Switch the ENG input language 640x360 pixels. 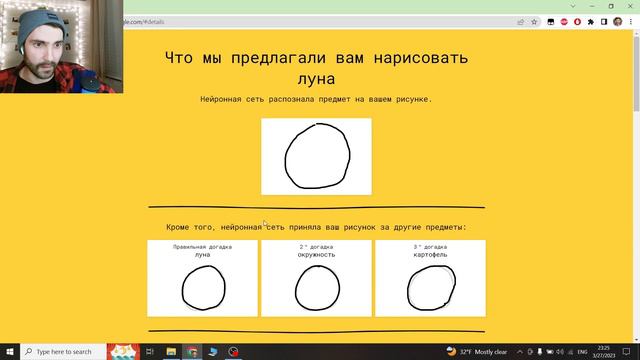click(582, 352)
